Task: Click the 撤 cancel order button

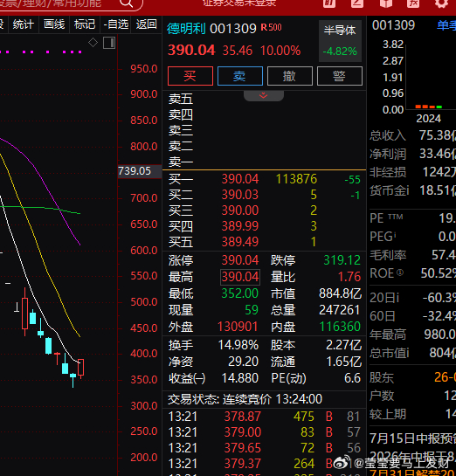Action: 290,76
